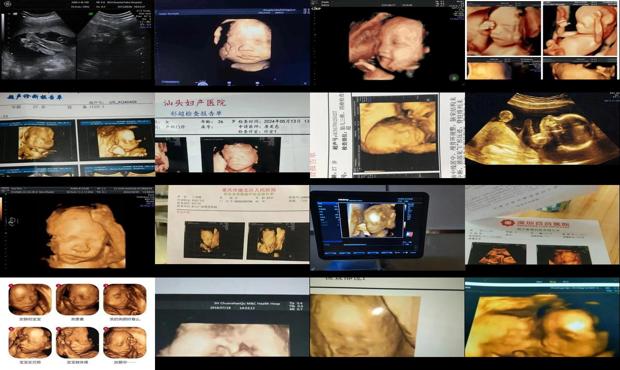Click the red badge on the lower-left grid photo

pos(11,329)
